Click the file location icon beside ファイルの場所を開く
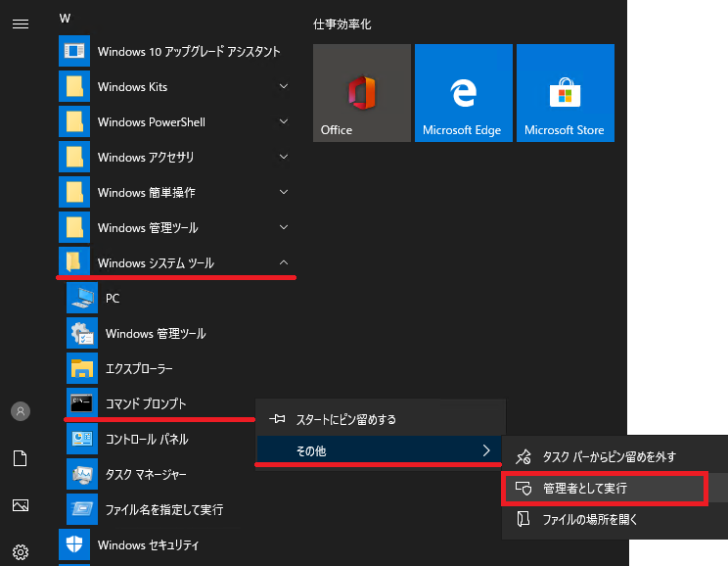The width and height of the screenshot is (728, 566). click(x=523, y=519)
